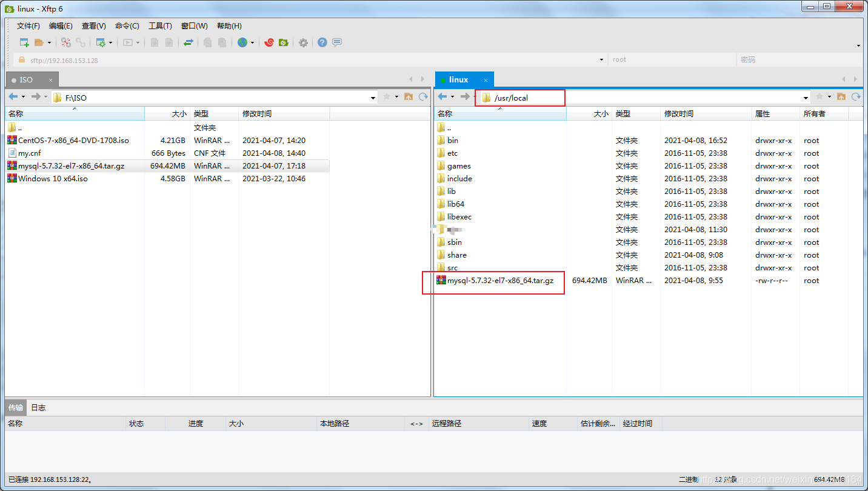Refresh the remote linux pane listing

coord(856,97)
